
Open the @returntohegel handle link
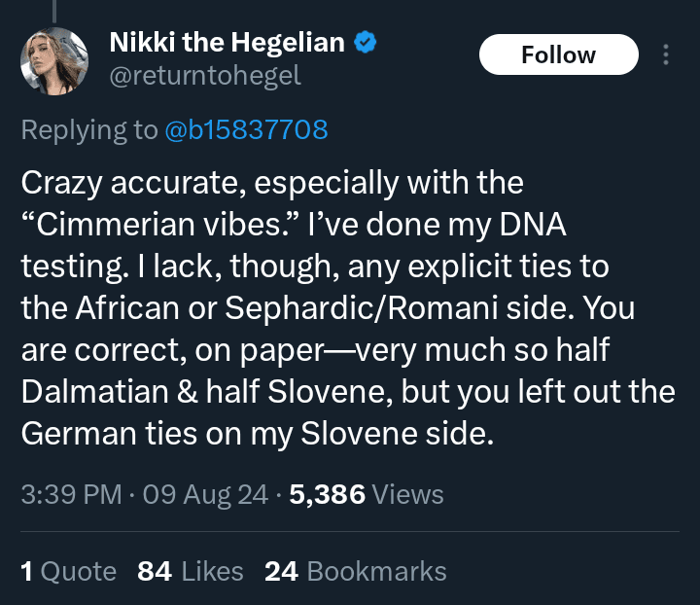tap(206, 76)
